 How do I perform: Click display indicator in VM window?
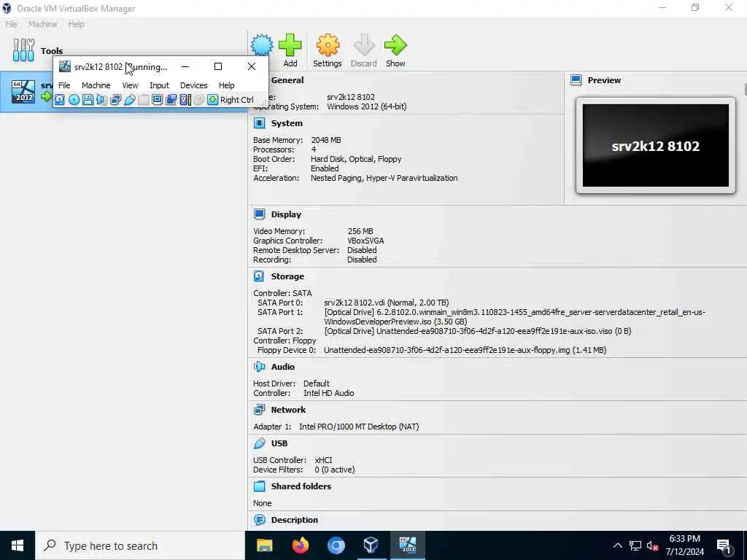[158, 99]
